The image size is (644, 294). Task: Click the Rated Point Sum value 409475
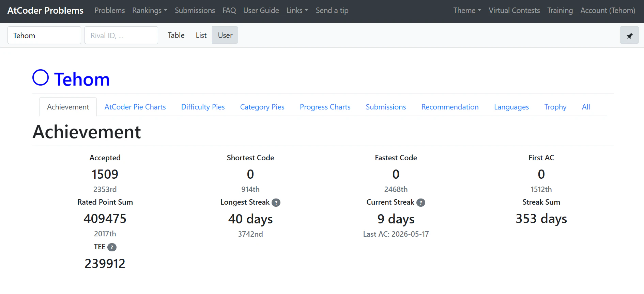(x=105, y=219)
